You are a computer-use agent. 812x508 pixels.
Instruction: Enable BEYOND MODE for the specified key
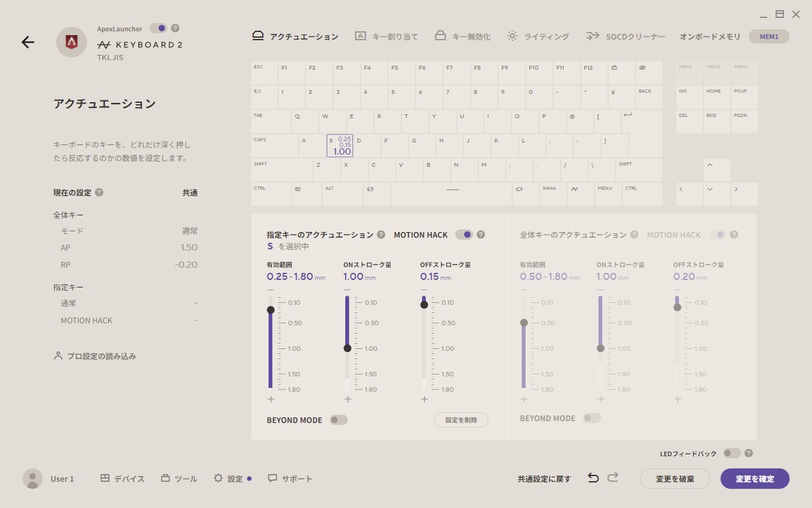339,420
